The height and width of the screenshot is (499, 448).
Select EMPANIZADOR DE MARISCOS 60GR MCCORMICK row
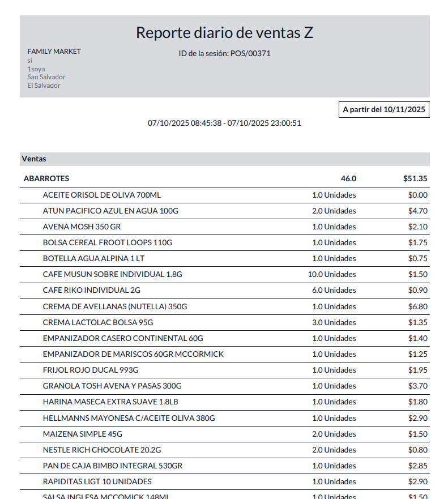133,354
